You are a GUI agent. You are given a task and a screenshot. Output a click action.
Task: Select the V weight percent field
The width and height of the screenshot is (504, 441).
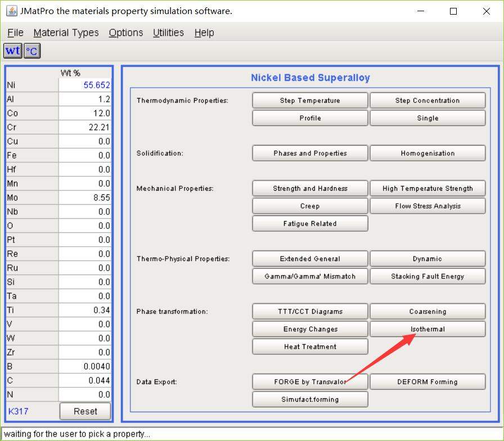[x=85, y=324]
